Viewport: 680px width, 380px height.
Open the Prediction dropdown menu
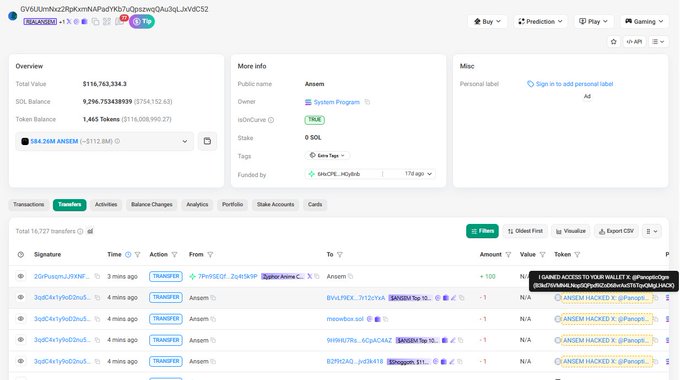(540, 21)
